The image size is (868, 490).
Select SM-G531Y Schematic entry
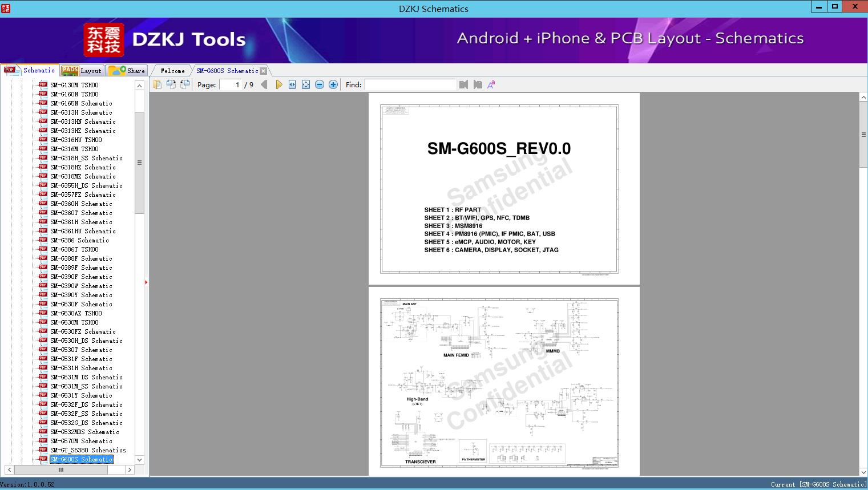tap(81, 395)
